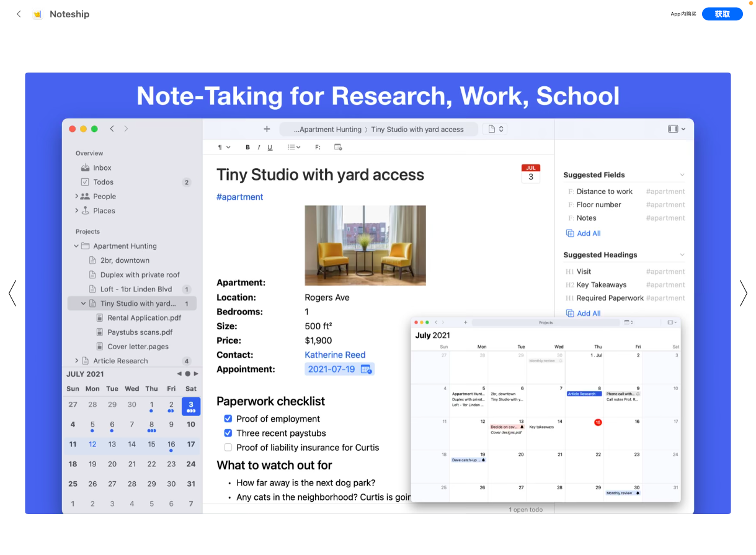Screen dimensions: 756x555
Task: Click the Bold formatting icon
Action: click(x=247, y=148)
